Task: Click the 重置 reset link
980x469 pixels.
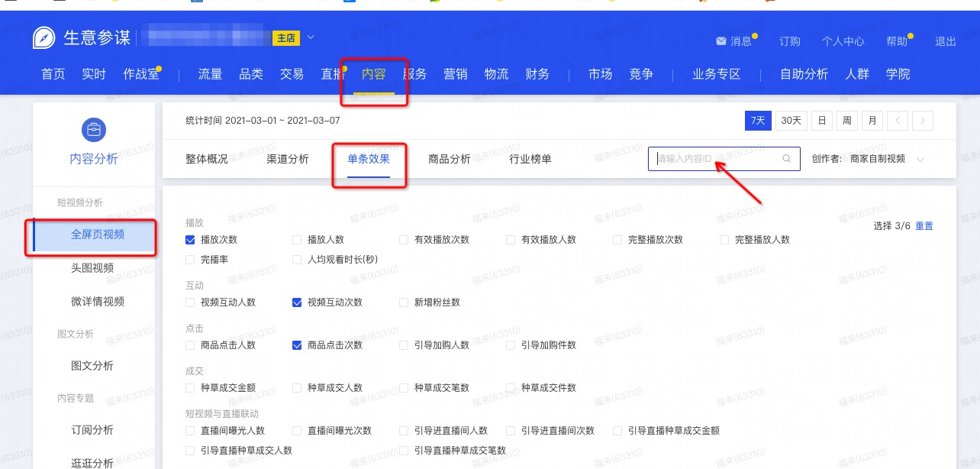Action: [924, 226]
